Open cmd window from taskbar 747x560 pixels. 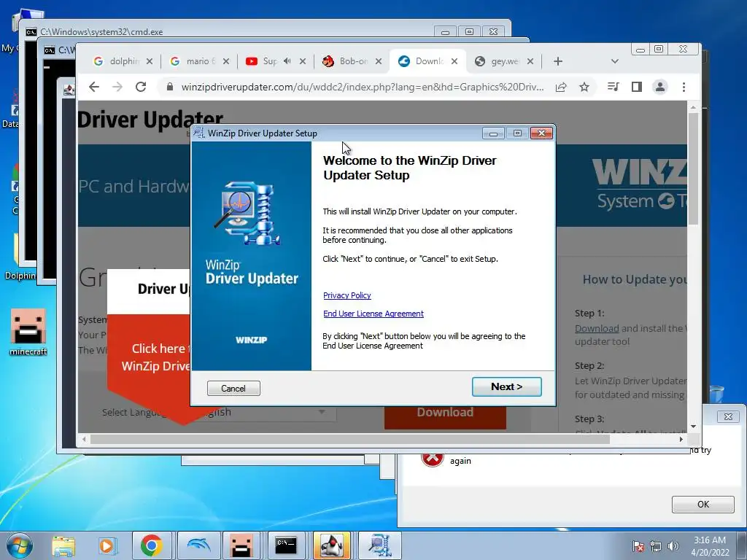286,545
